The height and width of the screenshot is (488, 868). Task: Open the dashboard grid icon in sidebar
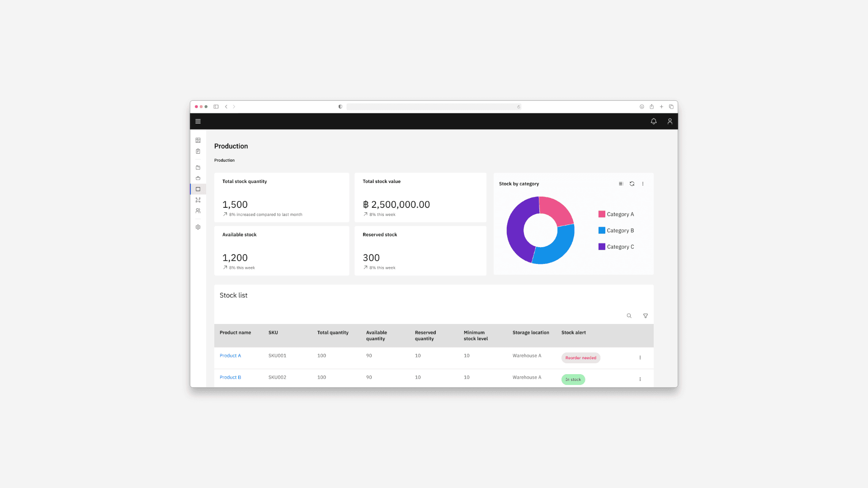pyautogui.click(x=198, y=141)
